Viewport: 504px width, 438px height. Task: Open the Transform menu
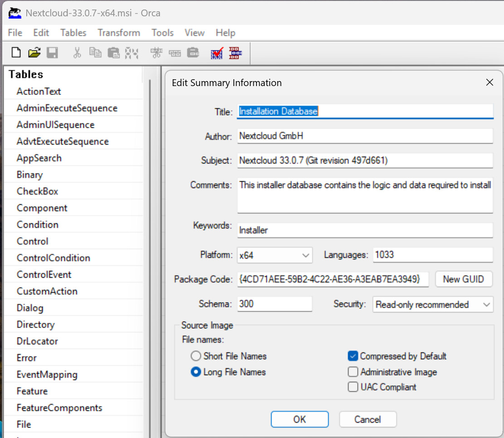click(119, 33)
